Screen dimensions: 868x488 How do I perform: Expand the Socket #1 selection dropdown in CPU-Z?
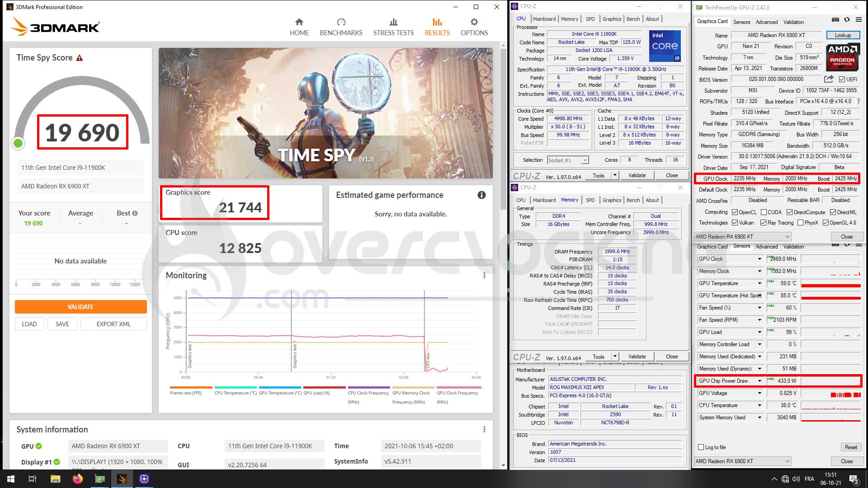click(x=585, y=160)
